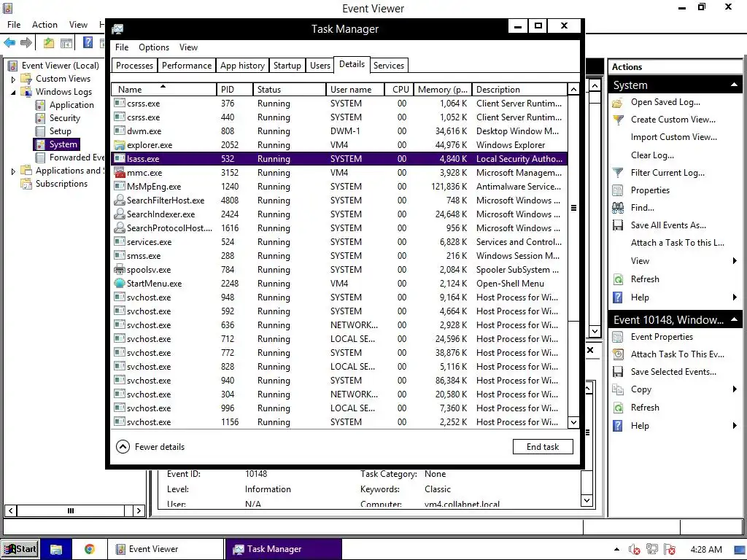Click the StartMenu.exe globe icon
Viewport: 747px width, 560px height.
(120, 284)
